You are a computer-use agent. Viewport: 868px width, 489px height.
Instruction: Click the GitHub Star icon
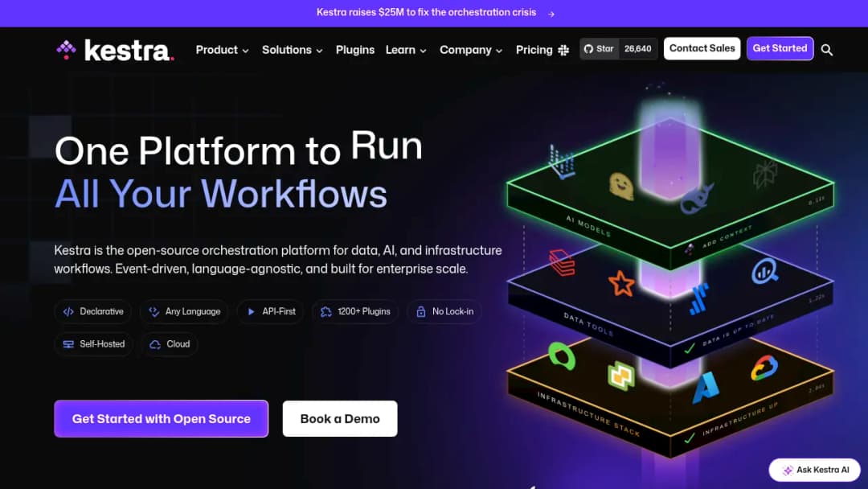[x=588, y=49]
